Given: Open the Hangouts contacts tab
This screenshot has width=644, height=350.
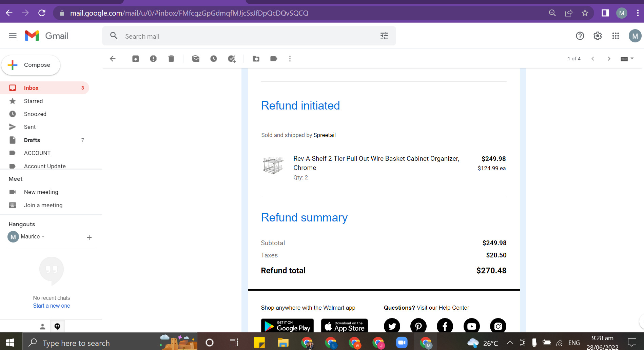Looking at the screenshot, I should coord(42,326).
